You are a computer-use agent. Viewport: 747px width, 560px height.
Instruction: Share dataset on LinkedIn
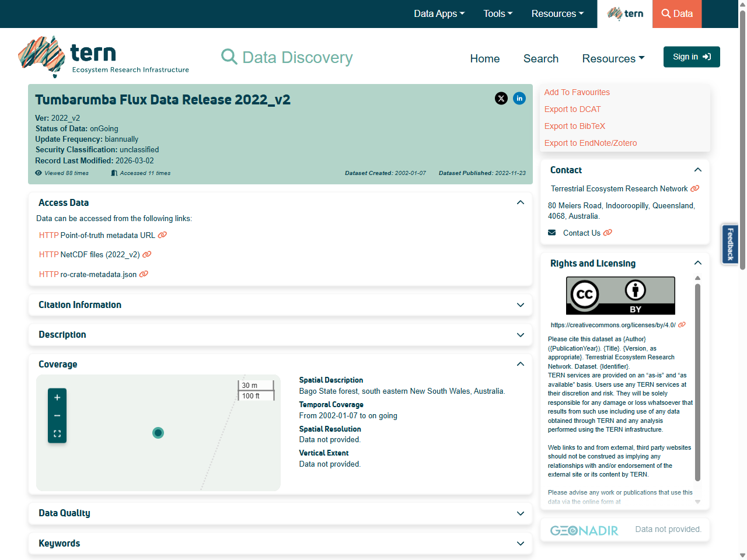[x=519, y=99]
